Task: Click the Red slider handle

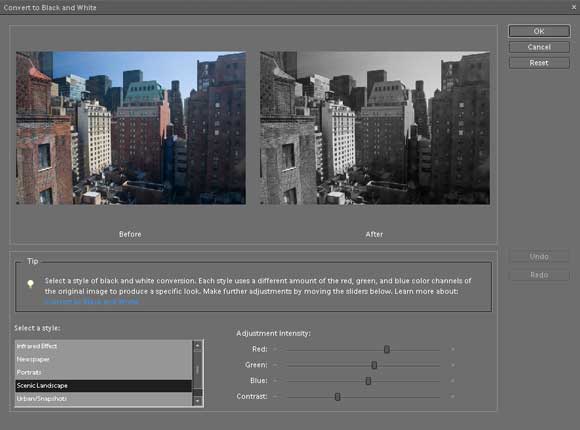Action: point(387,349)
